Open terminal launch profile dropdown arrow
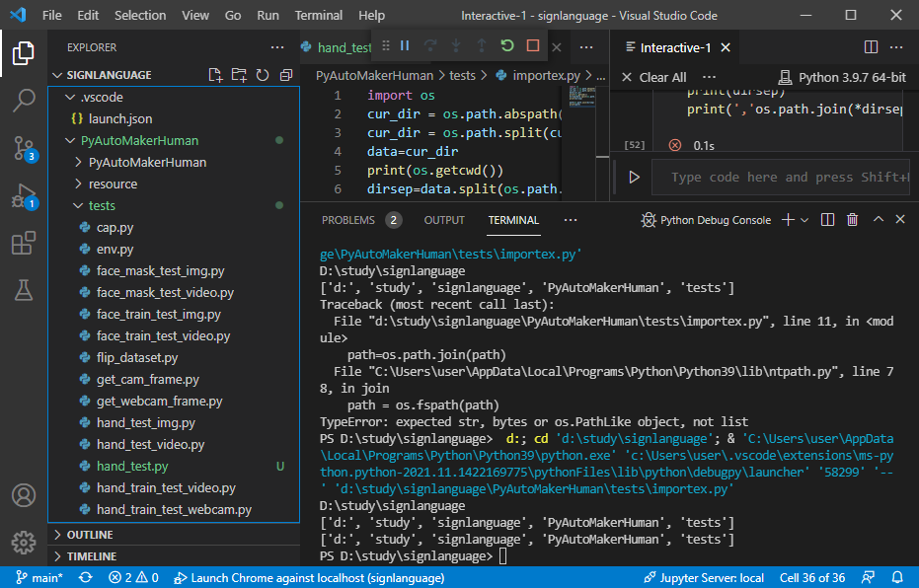This screenshot has height=588, width=919. [804, 220]
